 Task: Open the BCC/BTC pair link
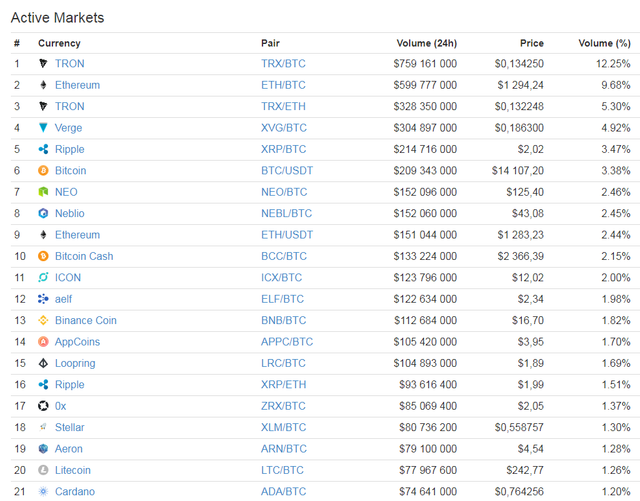pyautogui.click(x=284, y=256)
